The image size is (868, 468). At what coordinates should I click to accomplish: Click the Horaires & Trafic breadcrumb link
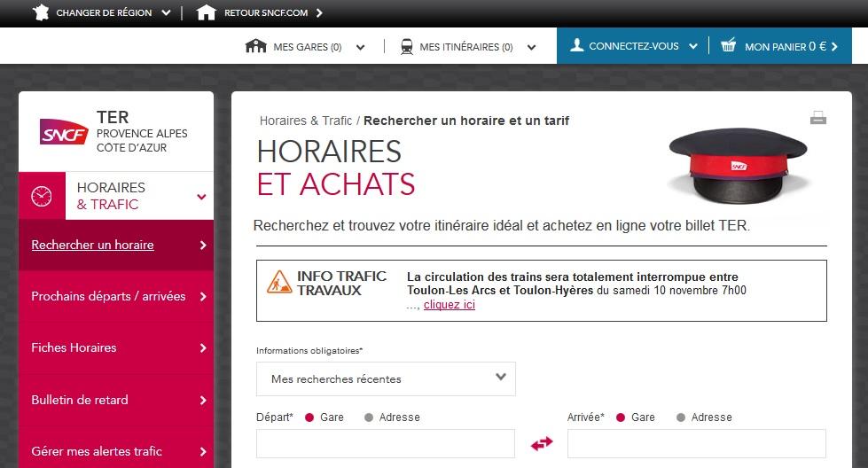[x=305, y=121]
